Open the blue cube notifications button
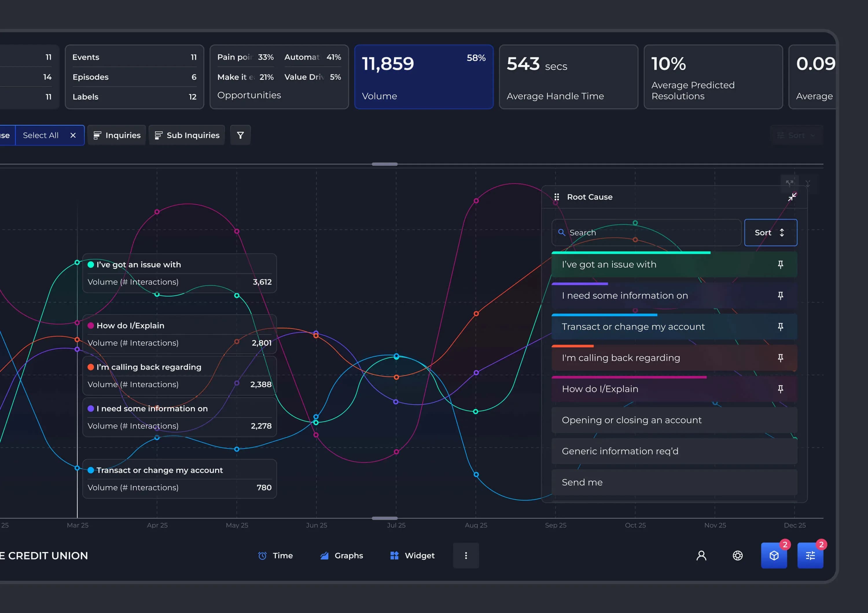This screenshot has width=868, height=613. coord(774,555)
